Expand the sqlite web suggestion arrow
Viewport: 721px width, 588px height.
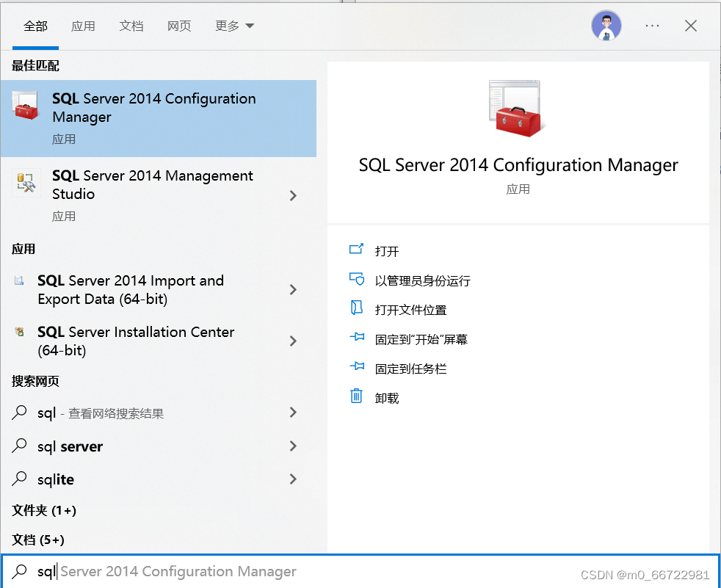[x=293, y=479]
